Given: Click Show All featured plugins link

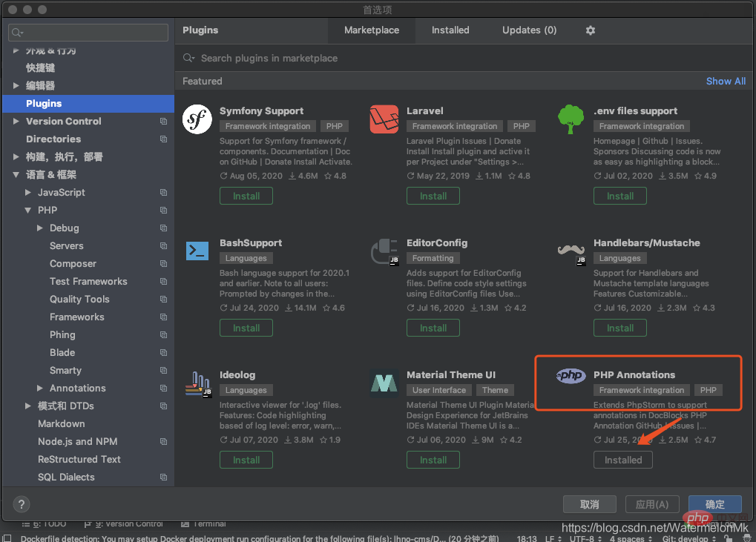Looking at the screenshot, I should [x=726, y=82].
